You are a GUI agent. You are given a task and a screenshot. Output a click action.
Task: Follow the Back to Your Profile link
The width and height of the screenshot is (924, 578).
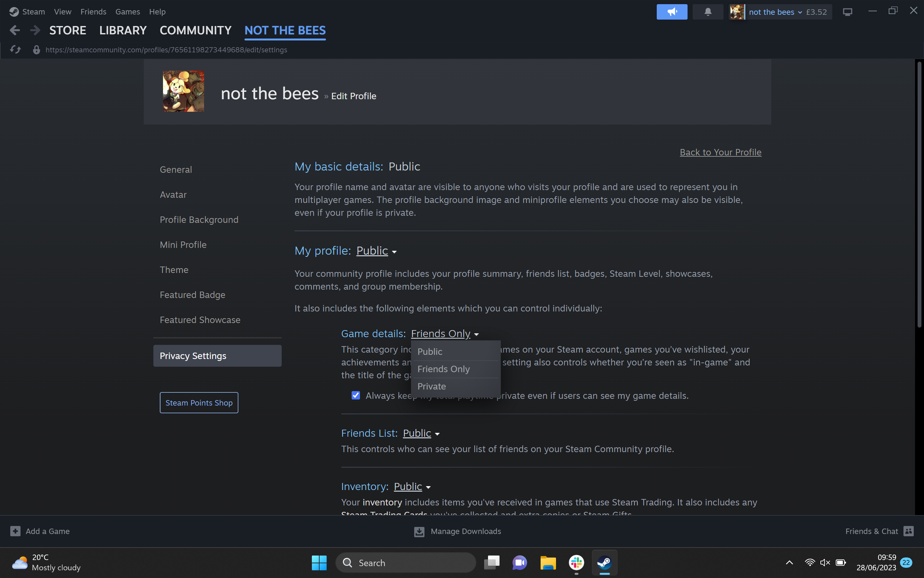(721, 152)
